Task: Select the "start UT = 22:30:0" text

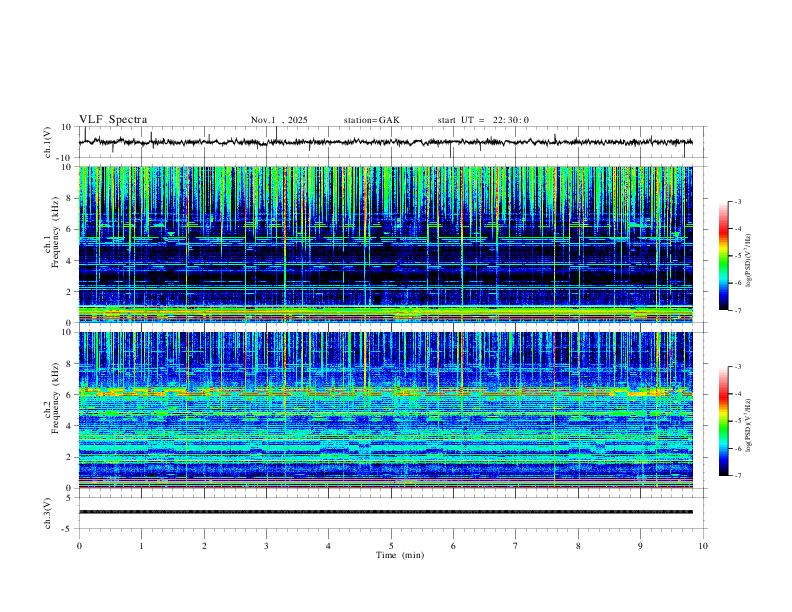Action: [x=483, y=120]
